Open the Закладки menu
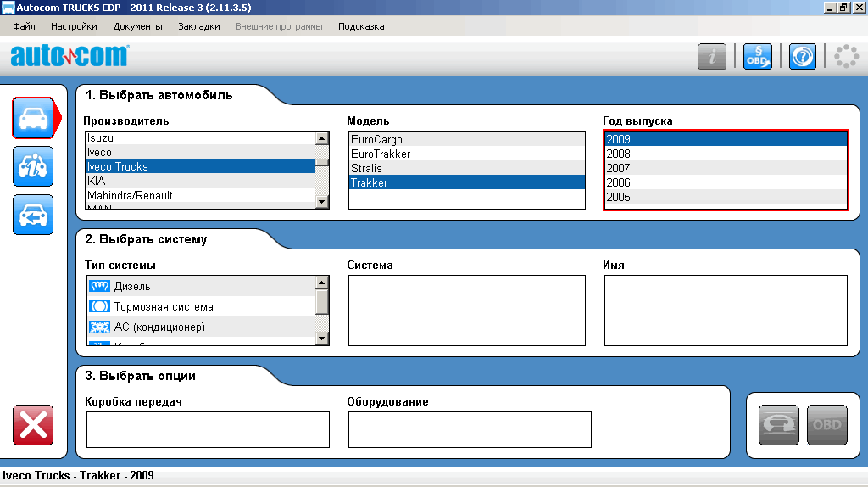The image size is (868, 487). coord(198,26)
